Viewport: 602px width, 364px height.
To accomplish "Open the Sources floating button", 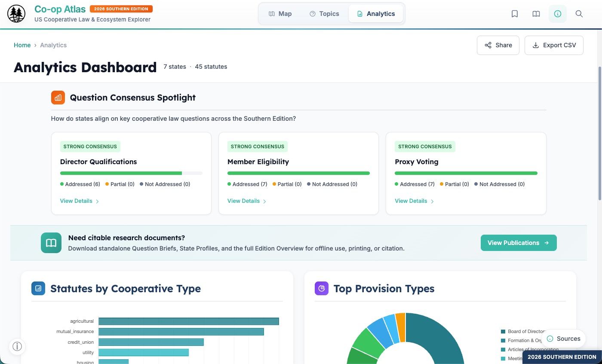I will tap(564, 339).
